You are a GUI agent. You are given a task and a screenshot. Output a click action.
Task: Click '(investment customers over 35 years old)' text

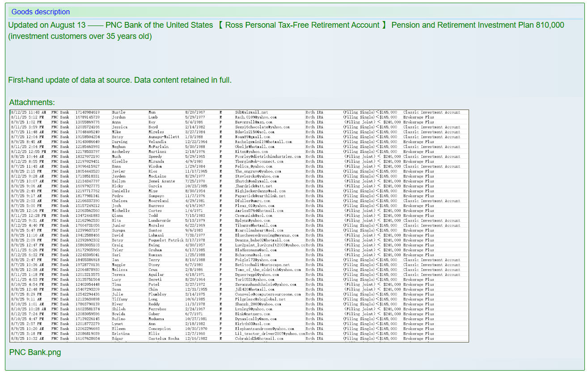pos(80,36)
